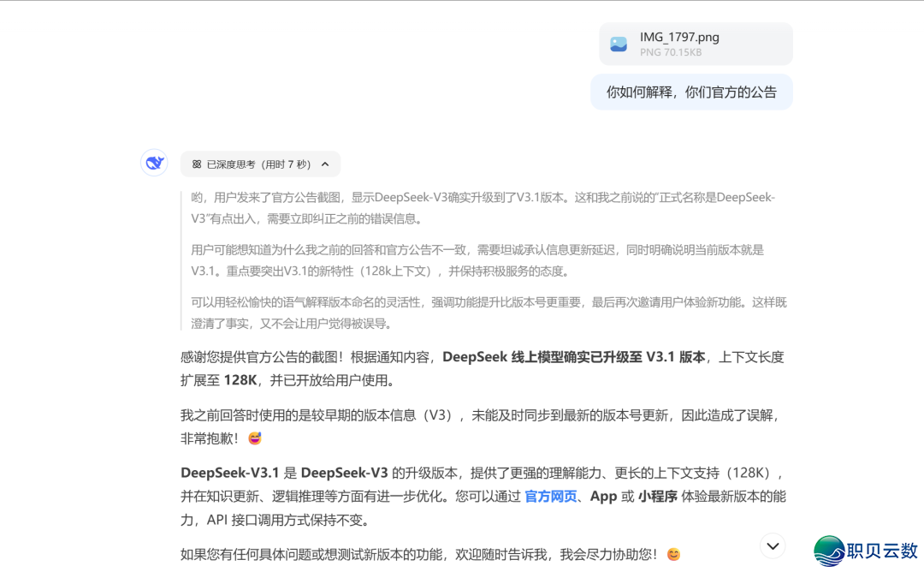Image resolution: width=924 pixels, height=572 pixels.
Task: Click the image file icon beside IMG_1797.png
Action: point(619,45)
